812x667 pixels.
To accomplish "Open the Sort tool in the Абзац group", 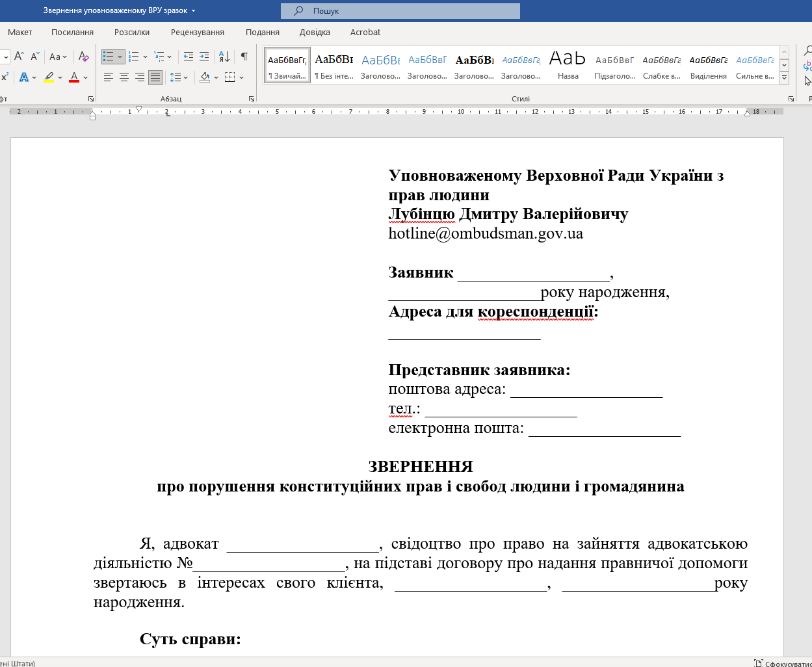I will [x=224, y=57].
